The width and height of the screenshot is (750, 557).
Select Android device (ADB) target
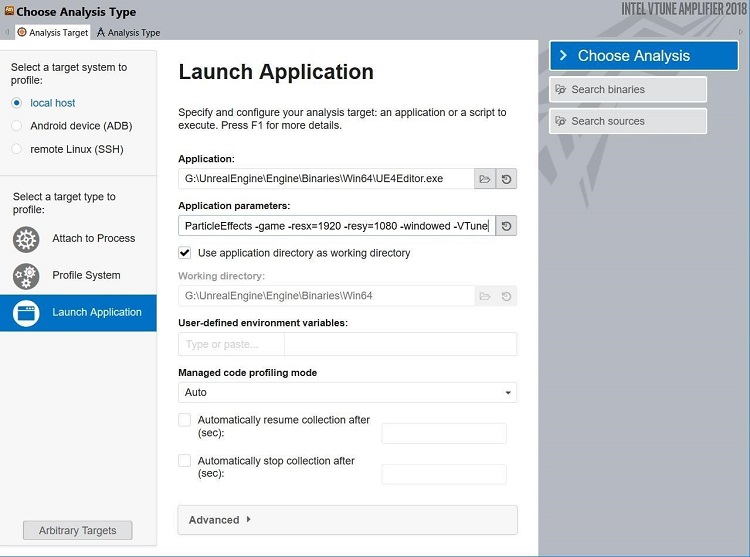[17, 126]
